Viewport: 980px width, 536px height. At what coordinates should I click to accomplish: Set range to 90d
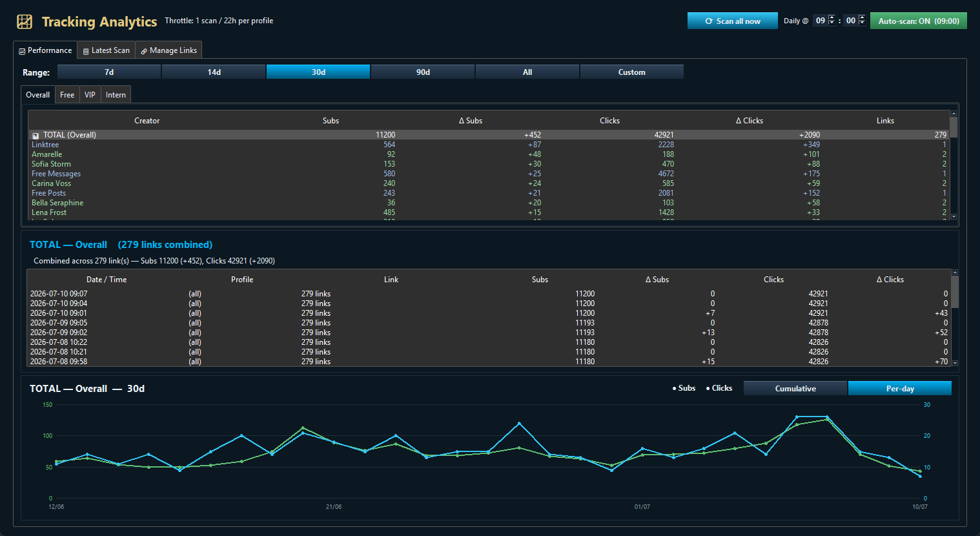423,72
